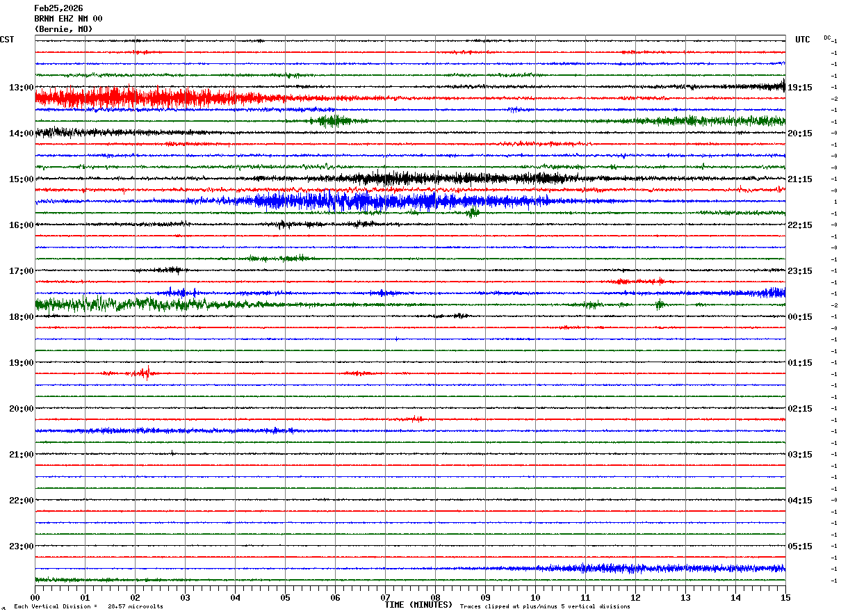
Task: Click the (Bernie, MO) location text
Action: pyautogui.click(x=63, y=29)
